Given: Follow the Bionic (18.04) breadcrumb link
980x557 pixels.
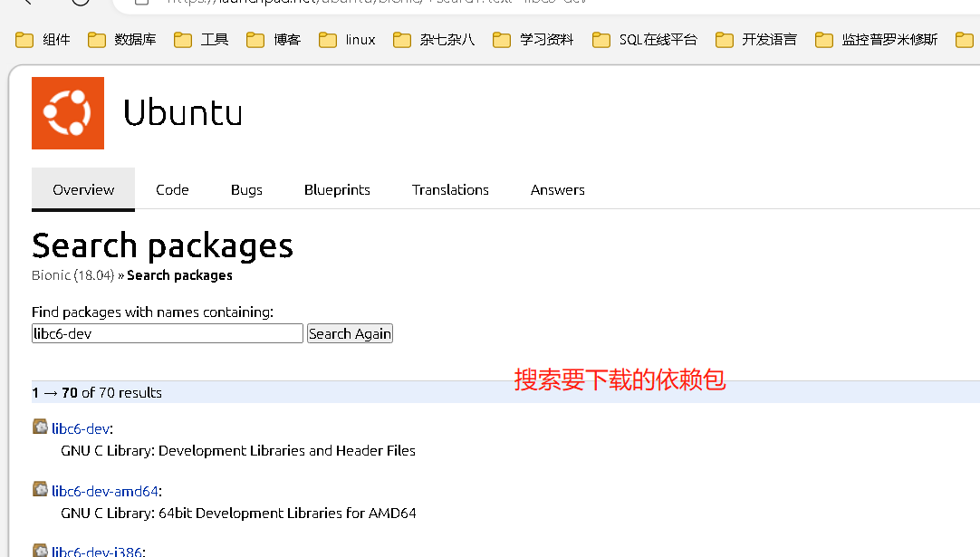Looking at the screenshot, I should (x=73, y=275).
